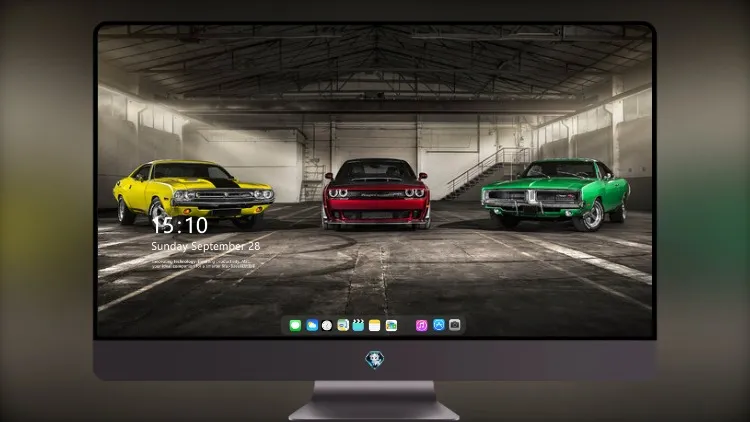Open the Clock app in dock
Screen dimensions: 750x422
point(327,325)
